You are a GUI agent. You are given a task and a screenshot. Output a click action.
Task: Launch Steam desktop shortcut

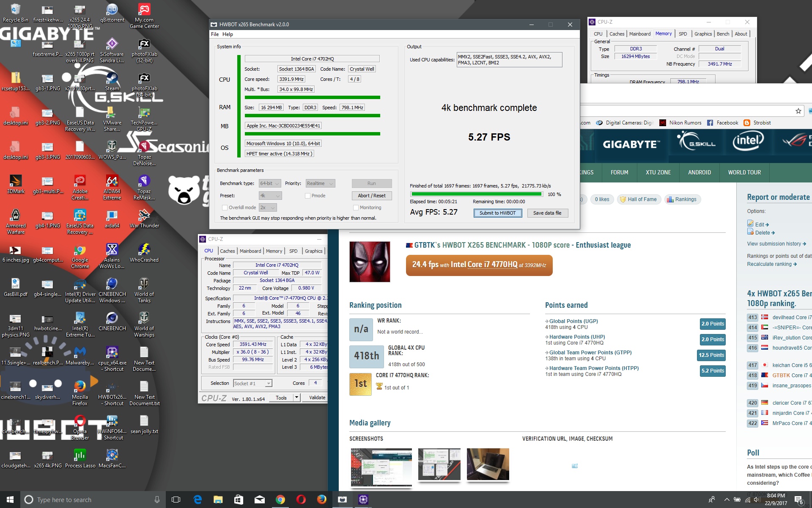(x=112, y=82)
